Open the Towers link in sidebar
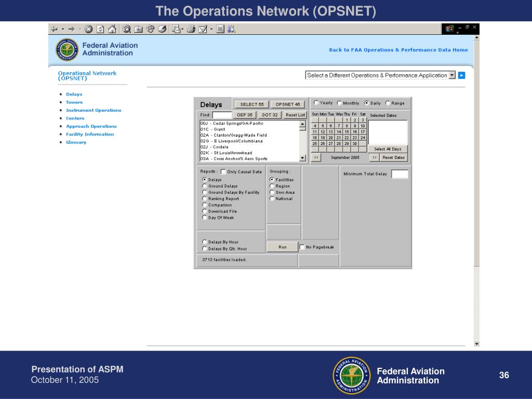532x399 pixels. 74,102
